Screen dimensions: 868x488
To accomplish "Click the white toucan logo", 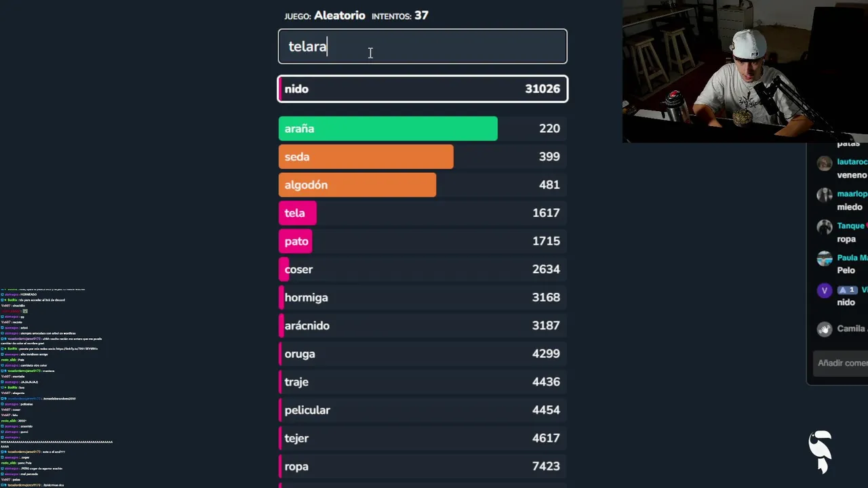I will point(821,451).
